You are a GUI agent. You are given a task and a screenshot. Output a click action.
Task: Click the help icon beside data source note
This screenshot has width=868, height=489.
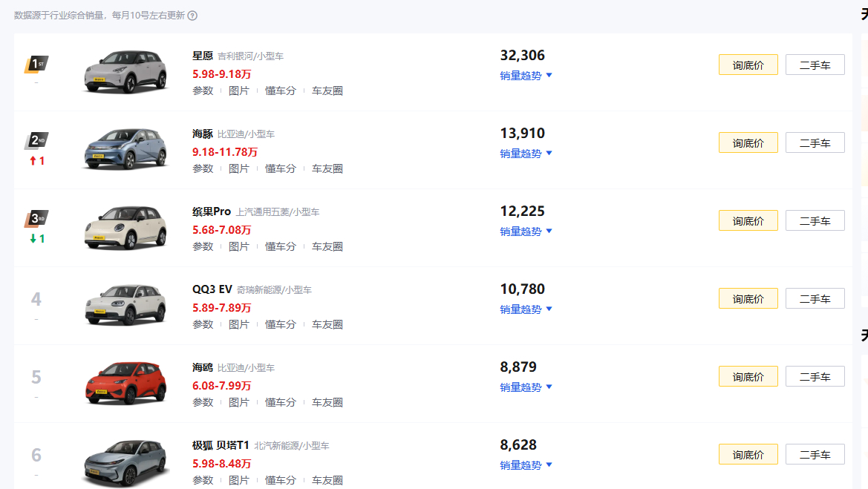(192, 16)
